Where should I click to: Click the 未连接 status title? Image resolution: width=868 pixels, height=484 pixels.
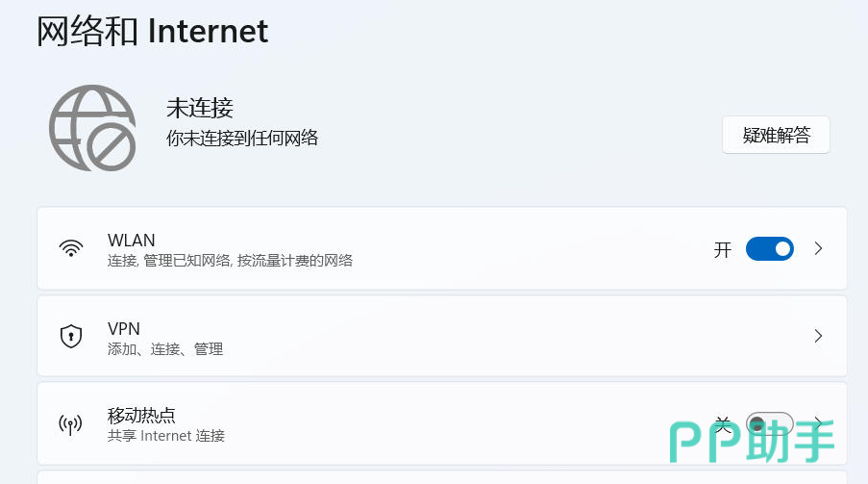(200, 108)
